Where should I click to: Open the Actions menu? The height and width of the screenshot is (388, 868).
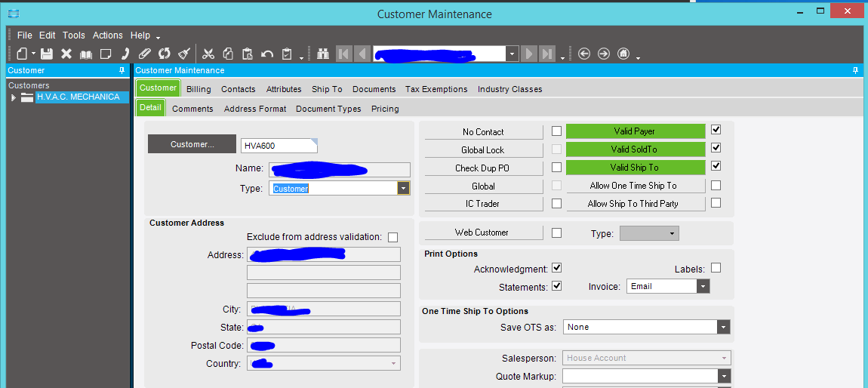[x=107, y=35]
